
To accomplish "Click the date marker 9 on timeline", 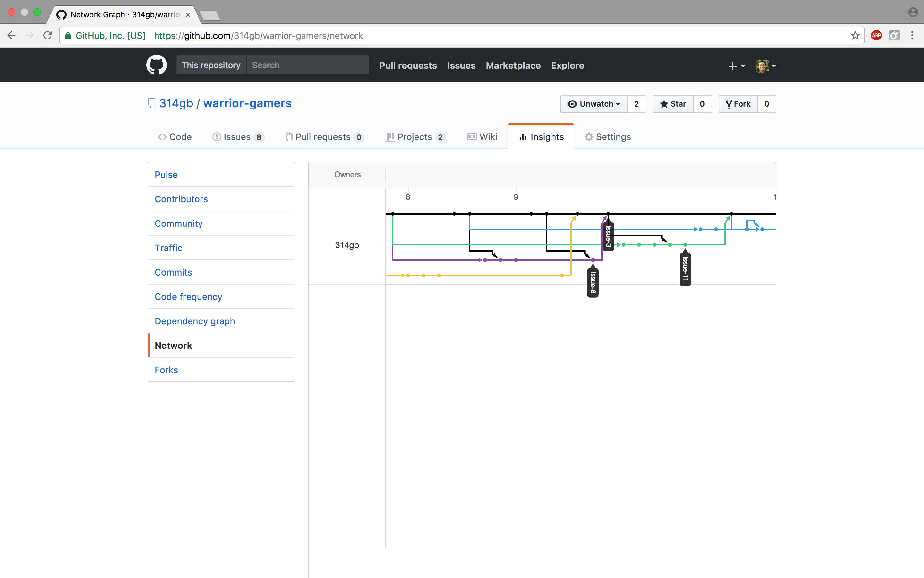I will point(516,197).
